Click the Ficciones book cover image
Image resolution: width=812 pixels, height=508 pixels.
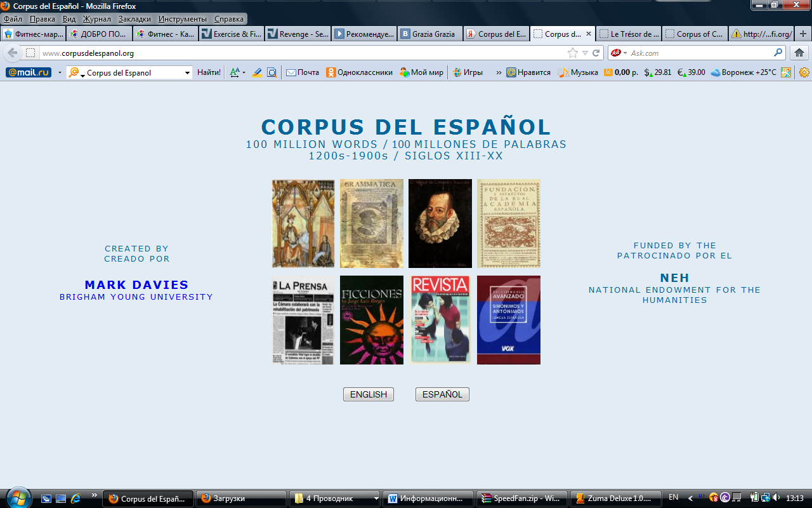coord(372,320)
